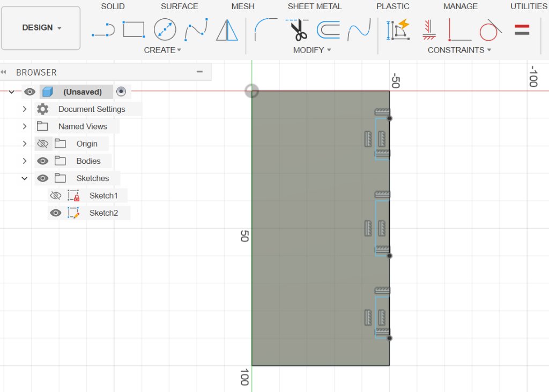Image resolution: width=549 pixels, height=392 pixels.
Task: Switch to the UTILITIES tab
Action: [x=529, y=6]
